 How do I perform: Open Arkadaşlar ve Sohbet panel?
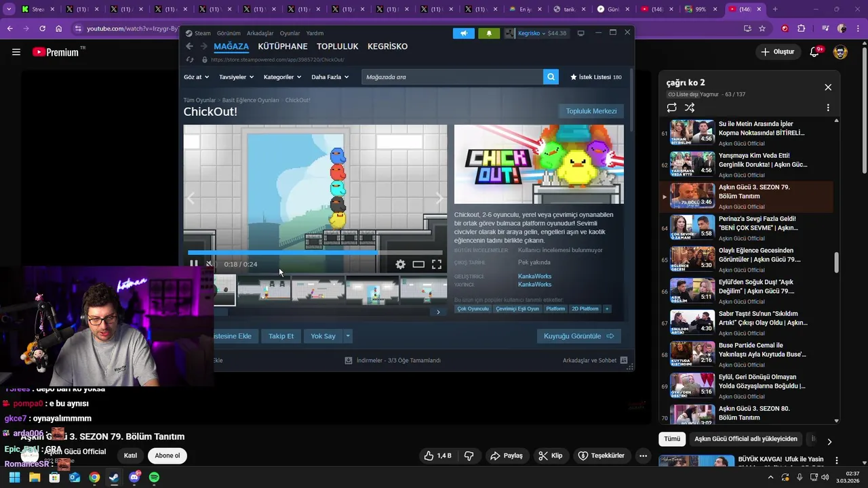[x=595, y=361]
